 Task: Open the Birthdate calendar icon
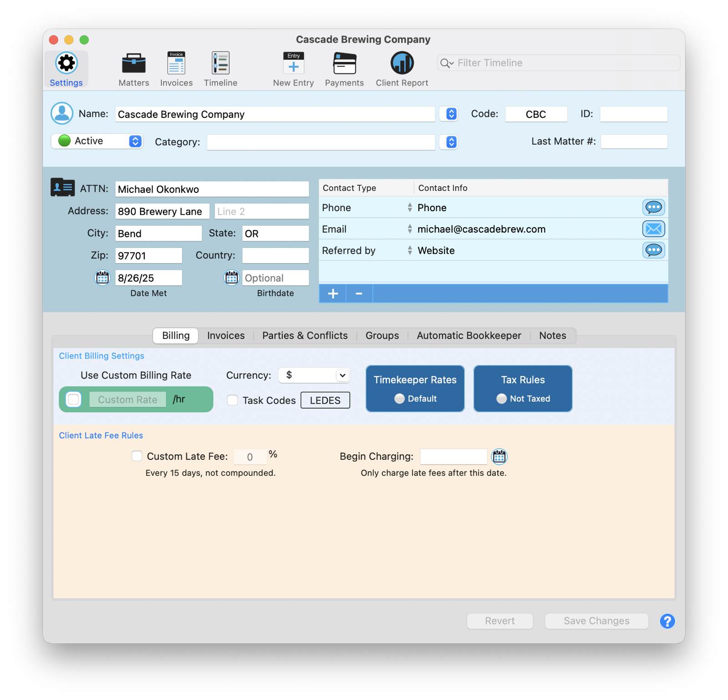coord(232,278)
